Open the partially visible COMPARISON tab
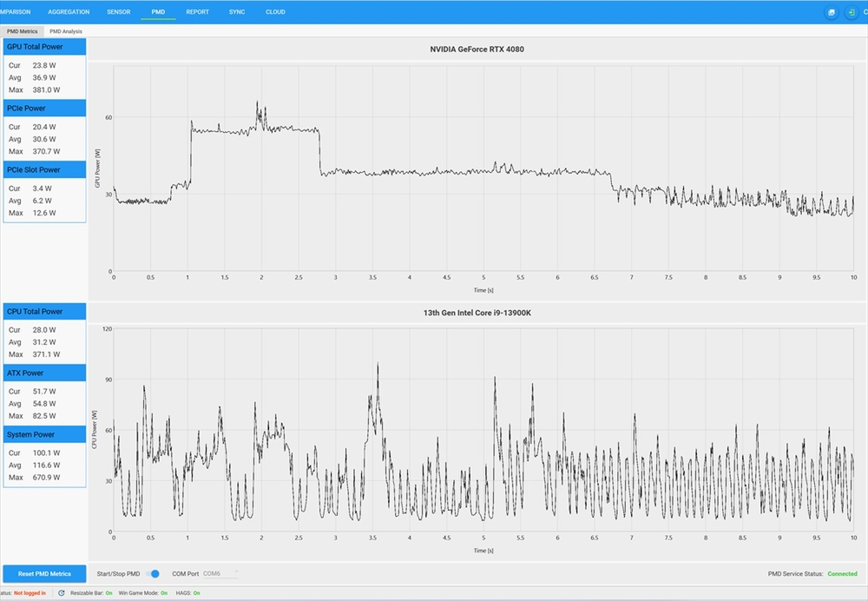 (x=15, y=11)
